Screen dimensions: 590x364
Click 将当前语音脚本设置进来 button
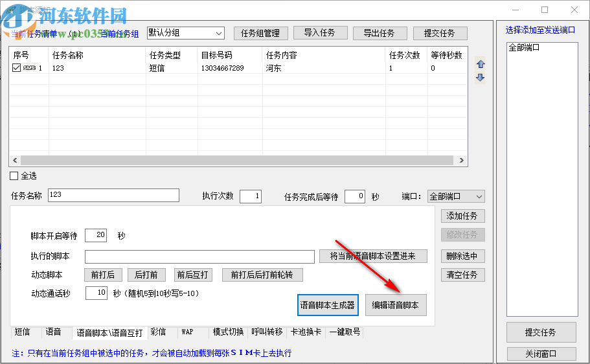(373, 256)
